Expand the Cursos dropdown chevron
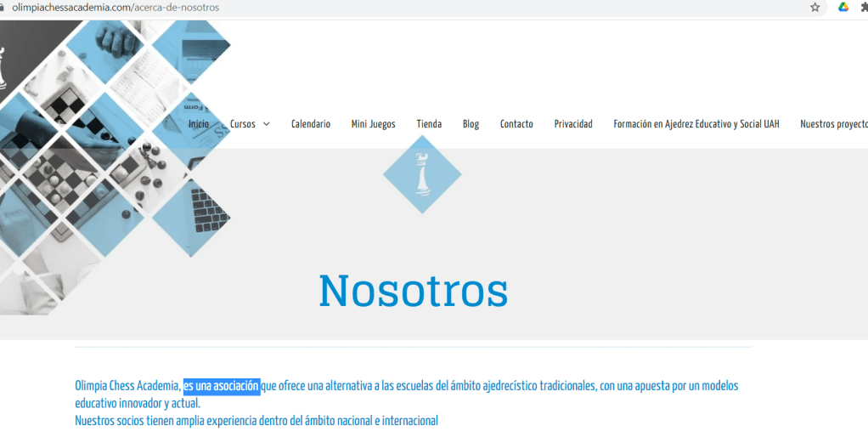Viewport: 868px width, 437px height. click(266, 124)
